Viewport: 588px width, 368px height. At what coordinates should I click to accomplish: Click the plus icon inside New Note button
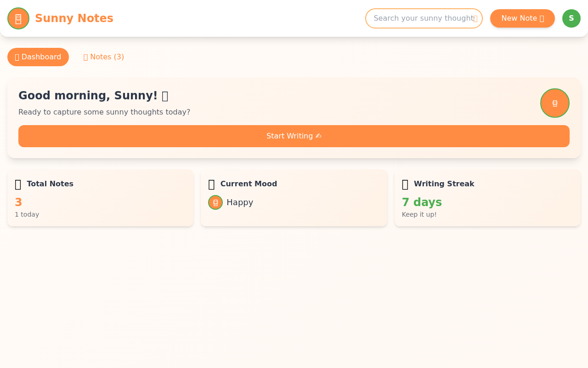coord(542,18)
